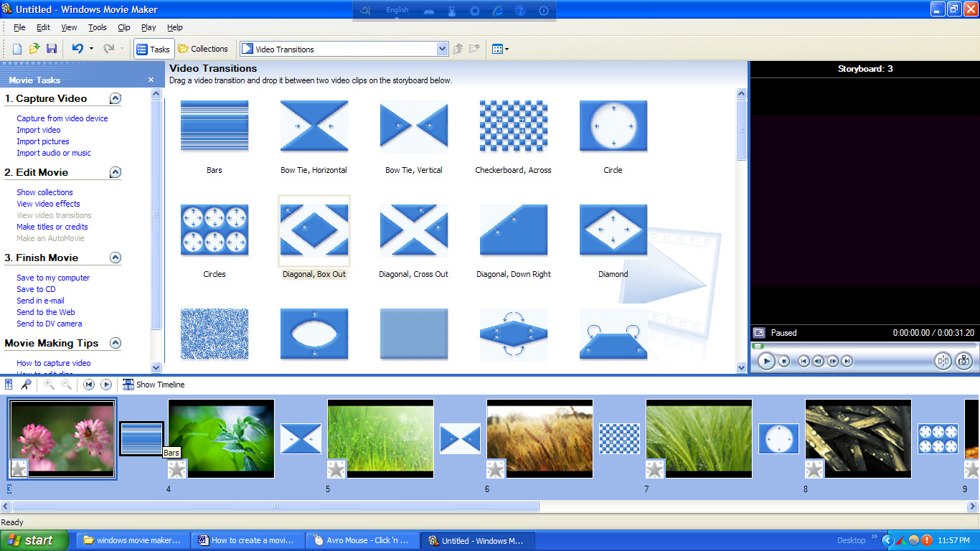980x551 pixels.
Task: Click the Show Timeline button
Action: coord(154,385)
